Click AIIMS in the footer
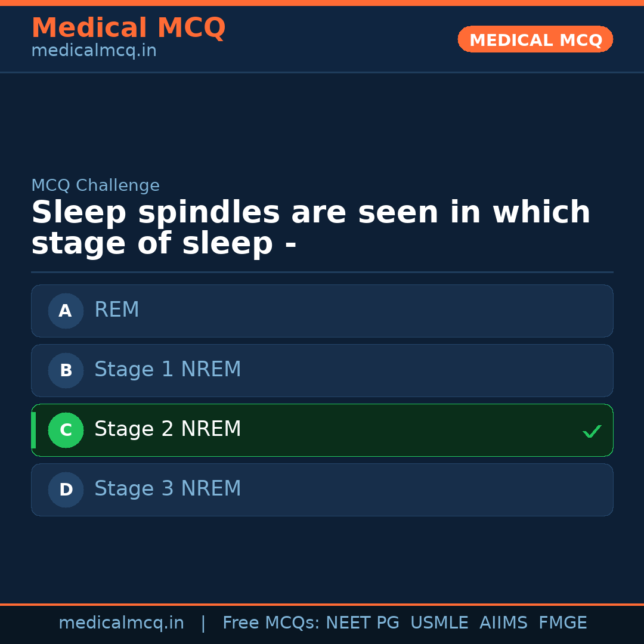 [x=503, y=623]
